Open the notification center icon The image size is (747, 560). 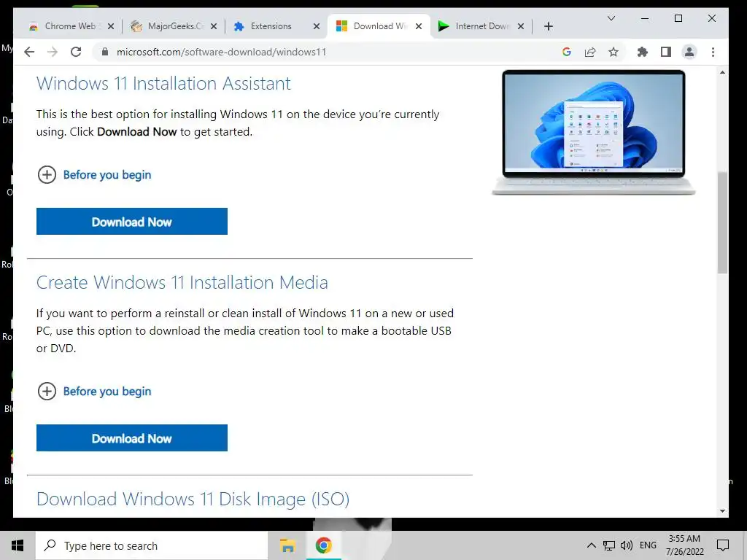[x=723, y=545]
